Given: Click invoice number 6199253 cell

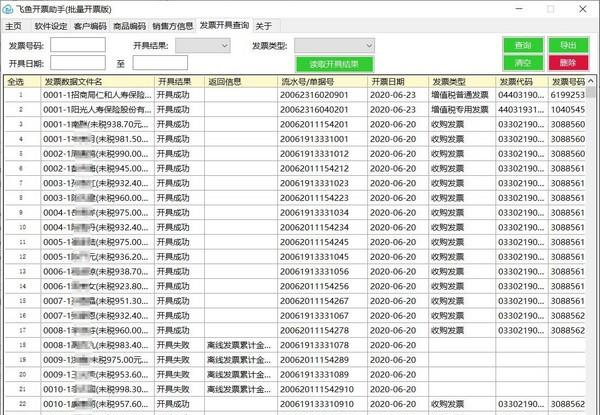Looking at the screenshot, I should 567,95.
